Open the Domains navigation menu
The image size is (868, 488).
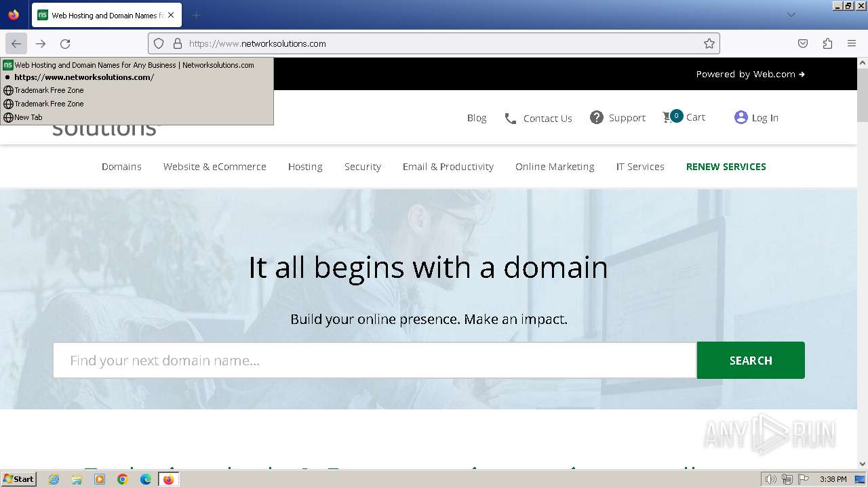121,167
